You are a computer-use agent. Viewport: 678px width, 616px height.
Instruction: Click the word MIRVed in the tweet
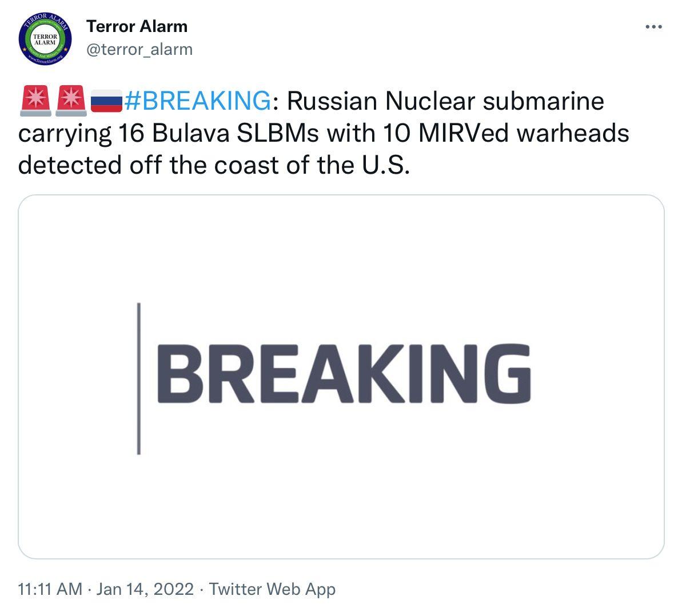462,133
